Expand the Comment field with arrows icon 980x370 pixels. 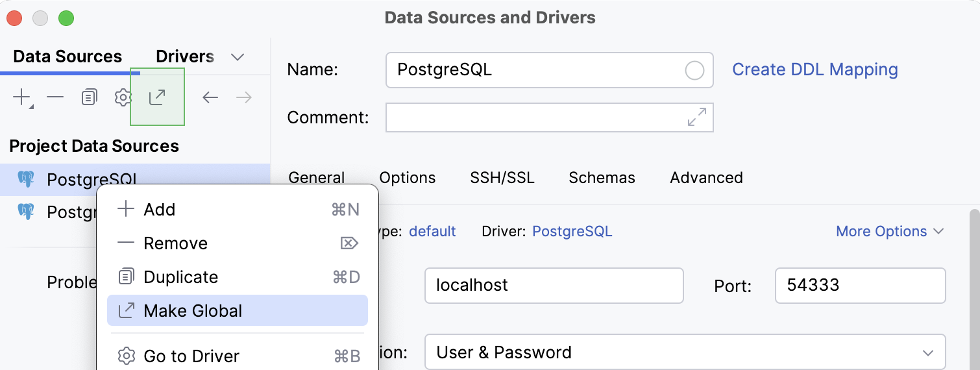(x=696, y=117)
